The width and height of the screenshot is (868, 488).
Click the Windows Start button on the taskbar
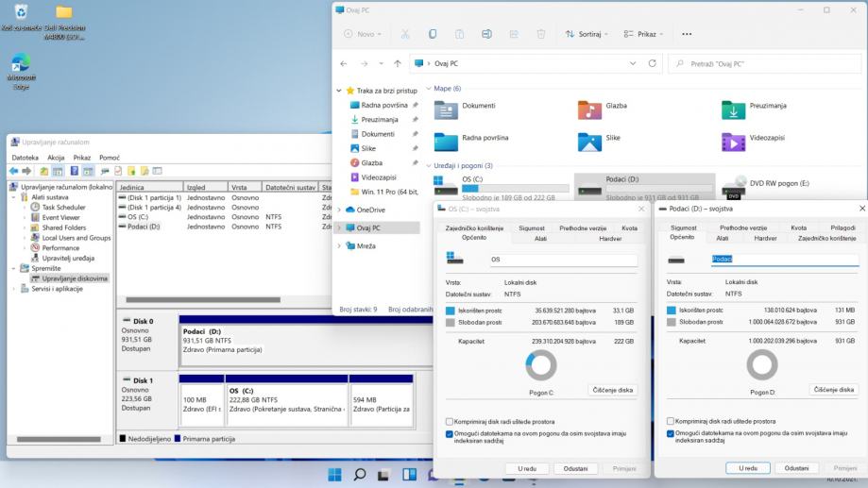[x=334, y=475]
